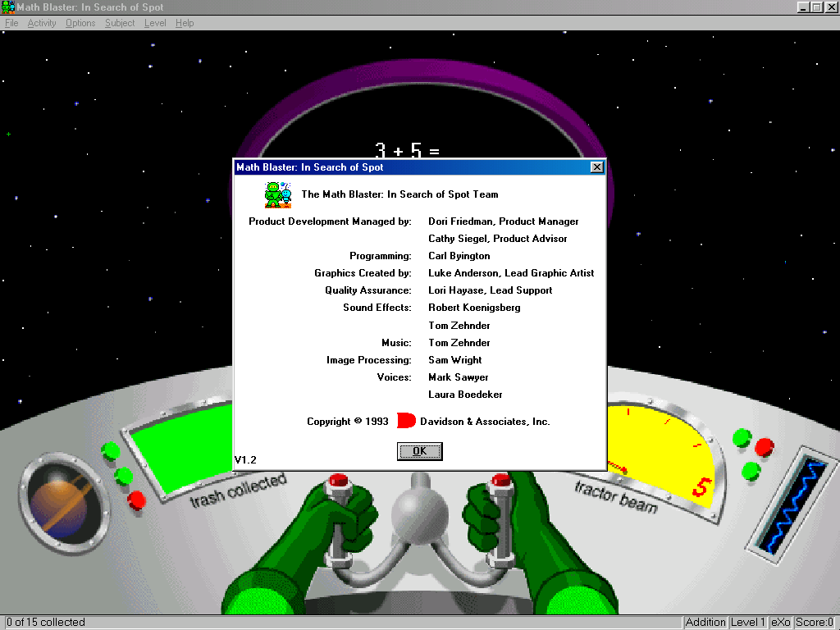Viewport: 840px width, 630px height.
Task: Click the name Laura Boedeker
Action: [x=465, y=394]
